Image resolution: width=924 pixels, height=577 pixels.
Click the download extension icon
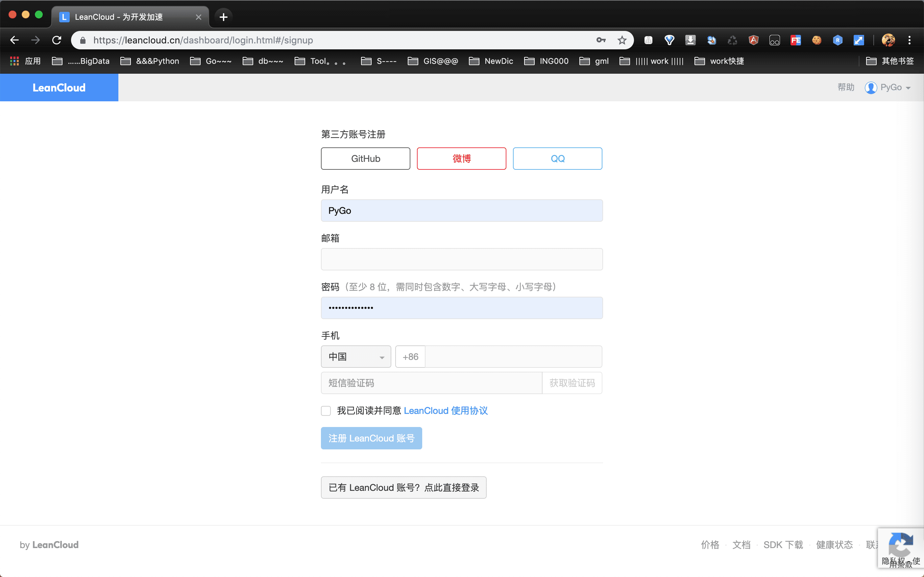click(x=690, y=40)
